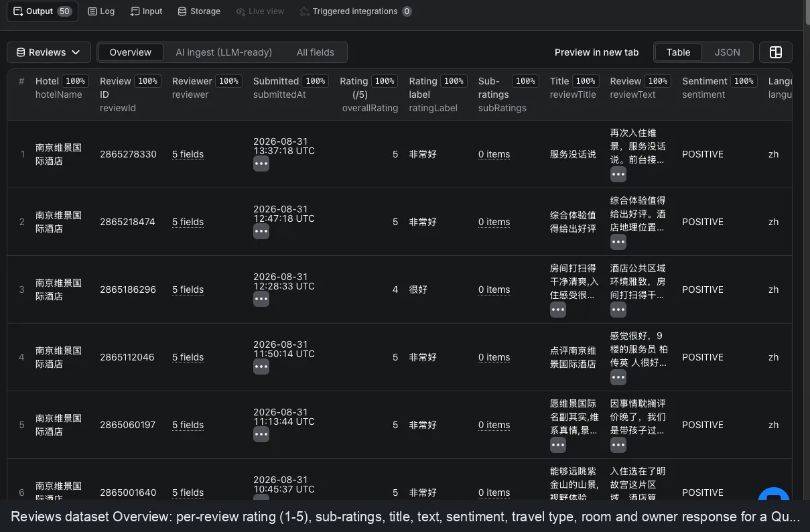Image resolution: width=810 pixels, height=532 pixels.
Task: Expand review title in row 5
Action: tap(558, 445)
